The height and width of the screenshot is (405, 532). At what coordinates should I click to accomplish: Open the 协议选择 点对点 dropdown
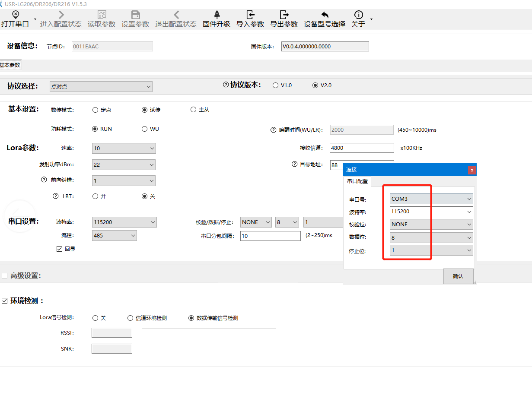pyautogui.click(x=101, y=87)
